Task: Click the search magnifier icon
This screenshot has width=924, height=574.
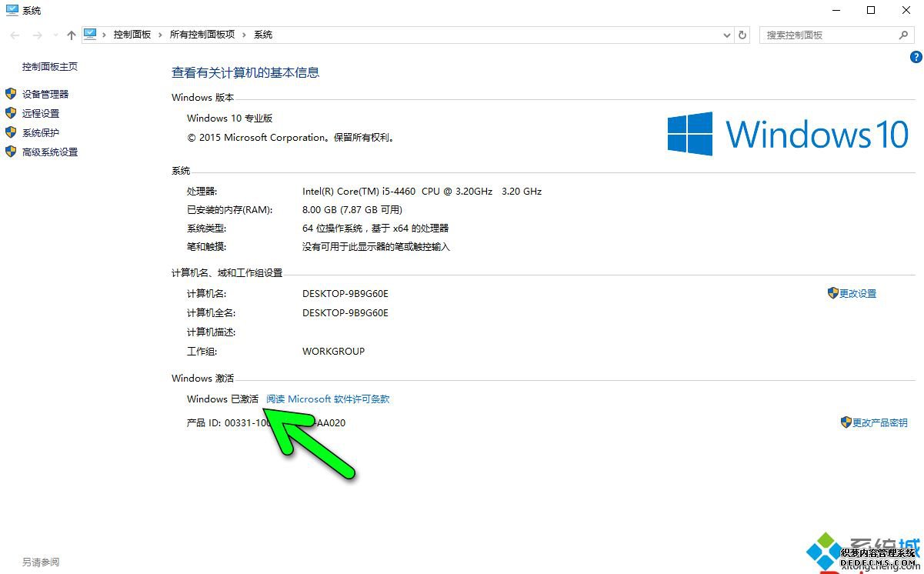Action: click(x=904, y=35)
